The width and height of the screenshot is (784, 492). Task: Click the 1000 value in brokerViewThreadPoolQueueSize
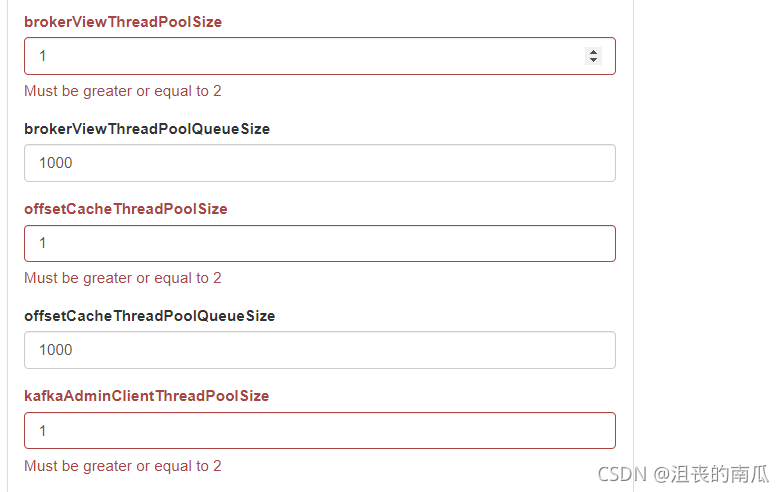tap(56, 163)
